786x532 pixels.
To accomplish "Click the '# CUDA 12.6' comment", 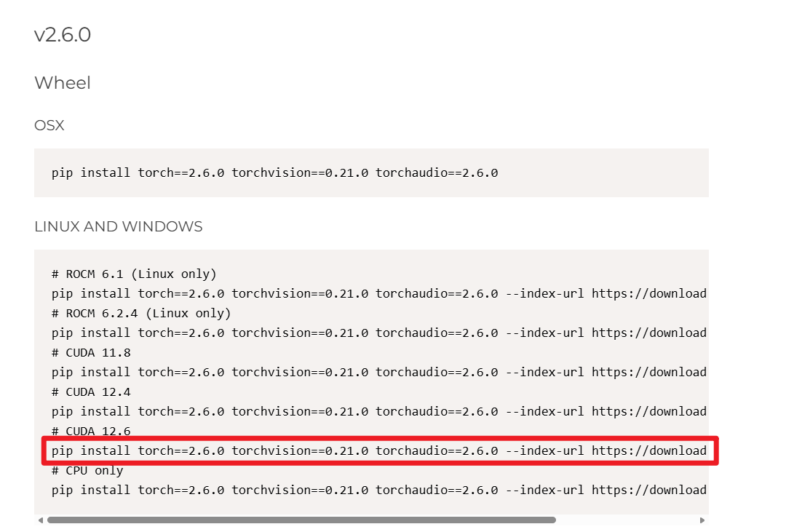I will [91, 432].
